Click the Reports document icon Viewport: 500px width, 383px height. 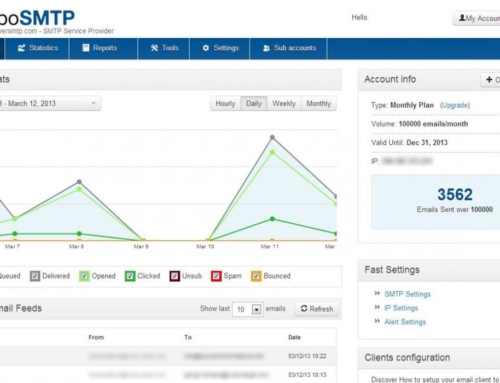pyautogui.click(x=86, y=48)
